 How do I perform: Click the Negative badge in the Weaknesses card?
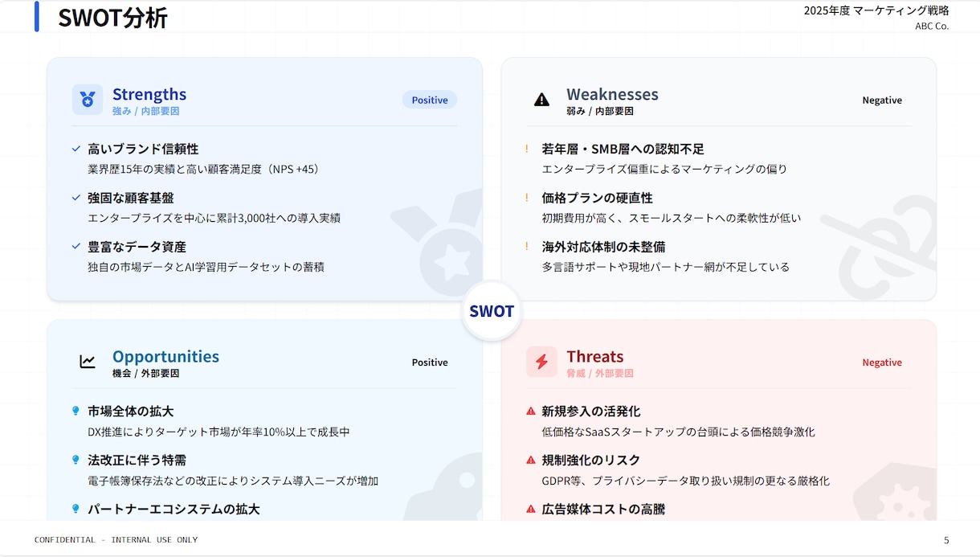coord(882,100)
